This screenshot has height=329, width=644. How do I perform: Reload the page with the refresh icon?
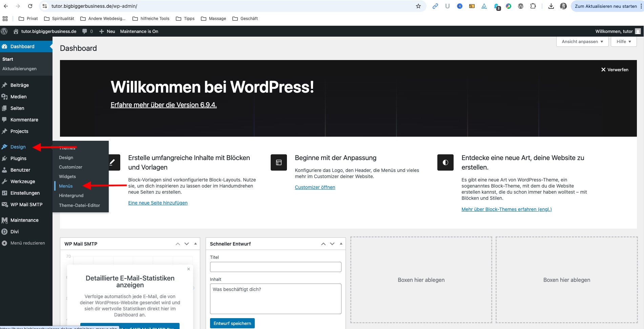pos(30,6)
